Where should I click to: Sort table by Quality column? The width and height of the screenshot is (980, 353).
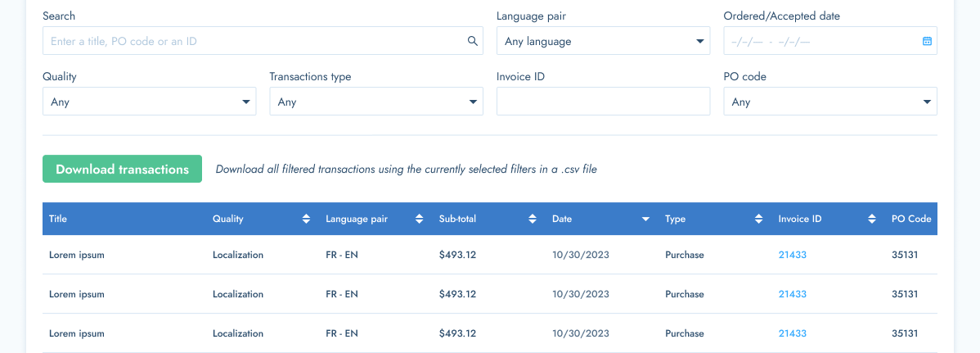306,219
